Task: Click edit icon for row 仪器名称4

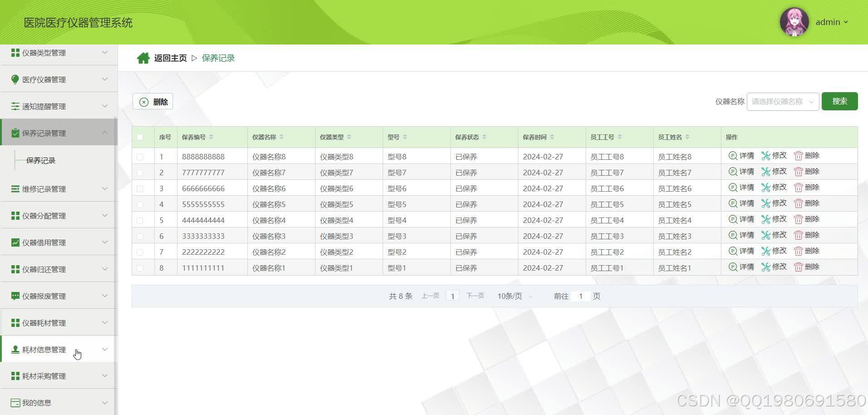Action: (x=765, y=219)
